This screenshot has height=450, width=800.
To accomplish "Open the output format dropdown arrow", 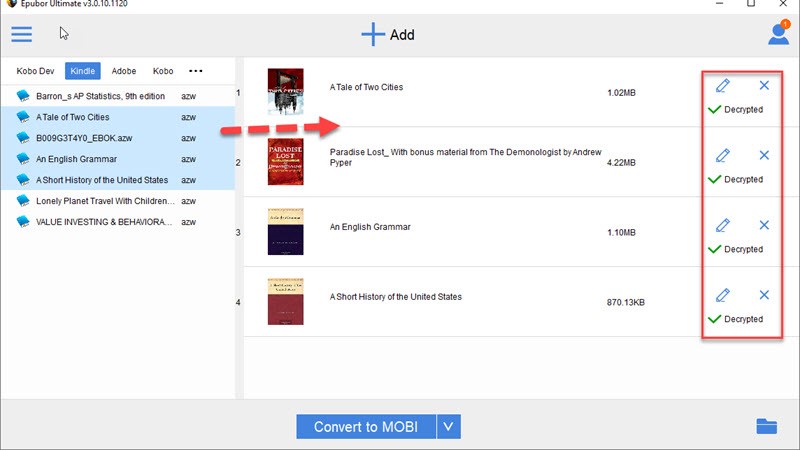I will point(448,427).
